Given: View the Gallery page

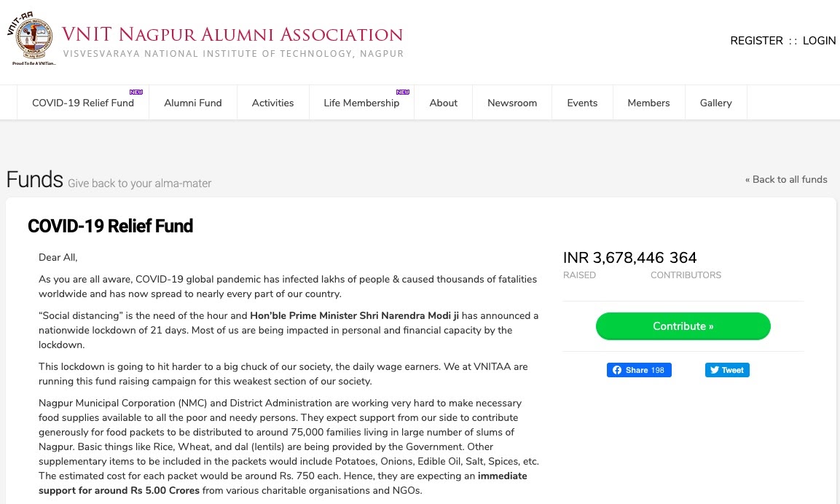Looking at the screenshot, I should tap(715, 103).
